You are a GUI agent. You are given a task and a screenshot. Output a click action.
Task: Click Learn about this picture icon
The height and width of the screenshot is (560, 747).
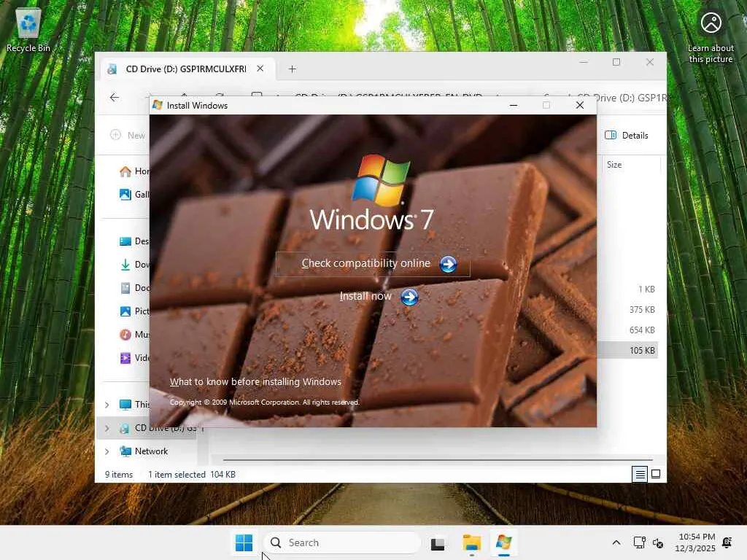[711, 37]
